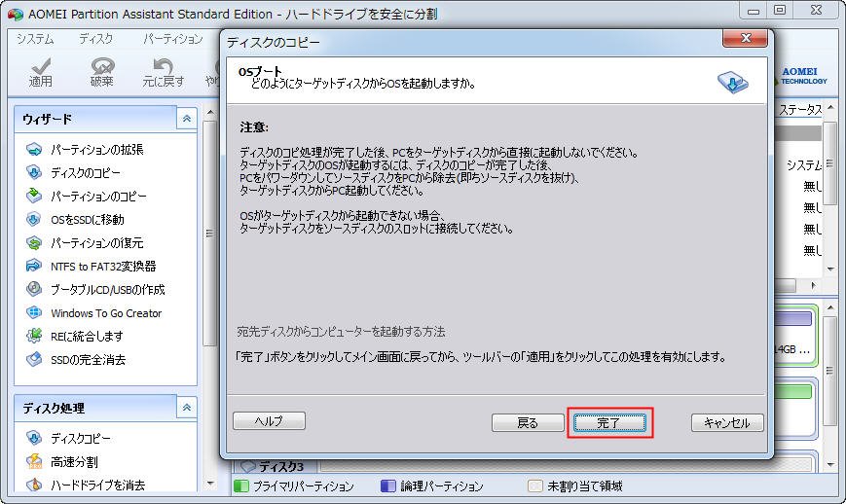Viewport: 846px width, 504px height.
Task: Click the ディスク3 label in disk map
Action: point(281,466)
